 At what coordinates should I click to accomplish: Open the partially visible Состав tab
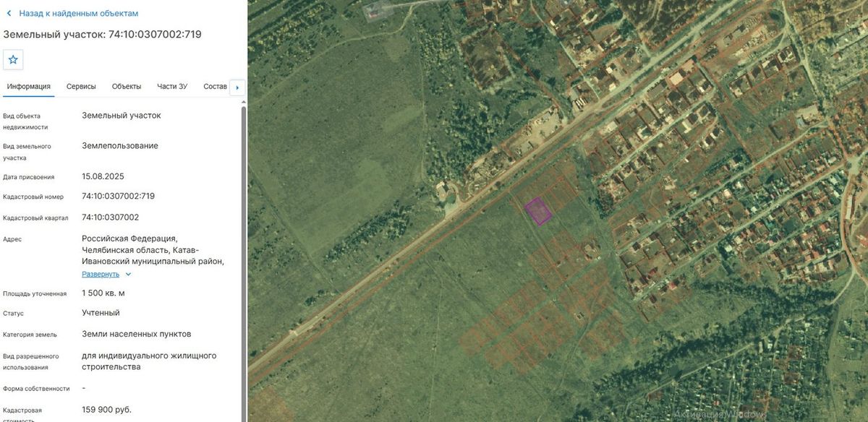pos(216,87)
